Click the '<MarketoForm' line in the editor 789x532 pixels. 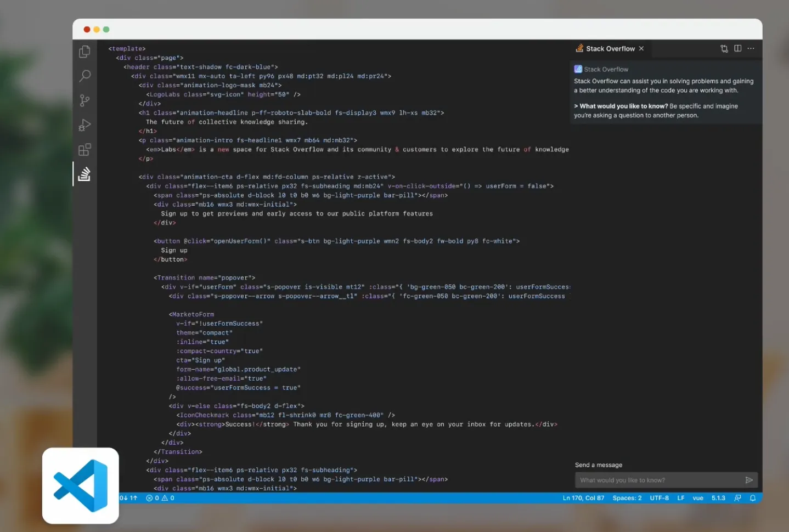(x=191, y=314)
